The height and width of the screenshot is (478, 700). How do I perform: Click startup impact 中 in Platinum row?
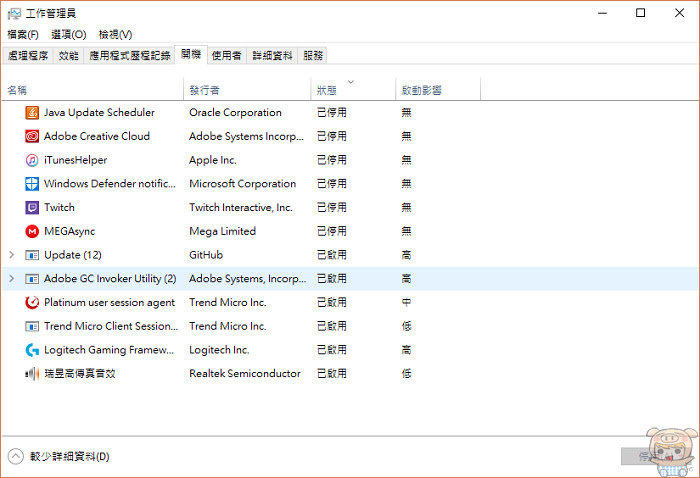[406, 302]
